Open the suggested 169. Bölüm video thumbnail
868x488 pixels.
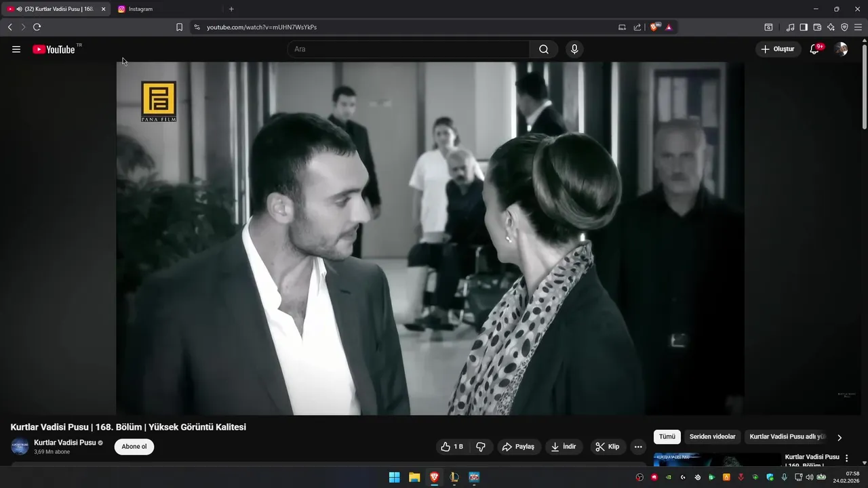717,460
